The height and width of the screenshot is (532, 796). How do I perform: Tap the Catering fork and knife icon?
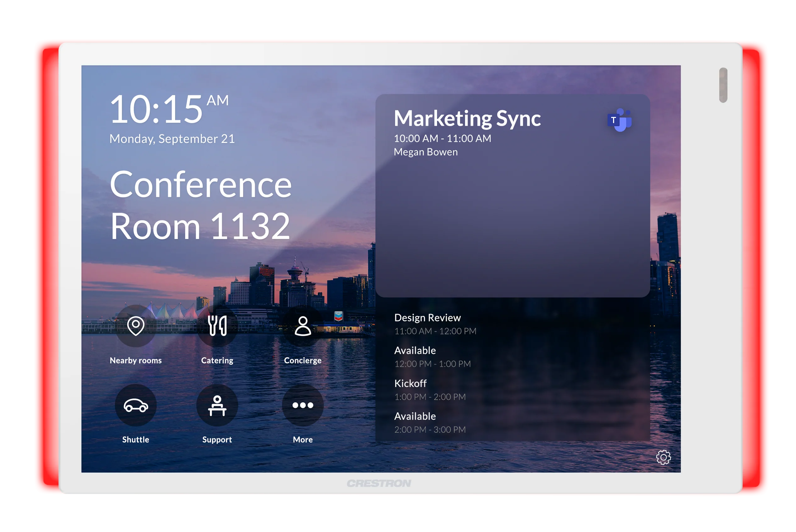pyautogui.click(x=217, y=326)
